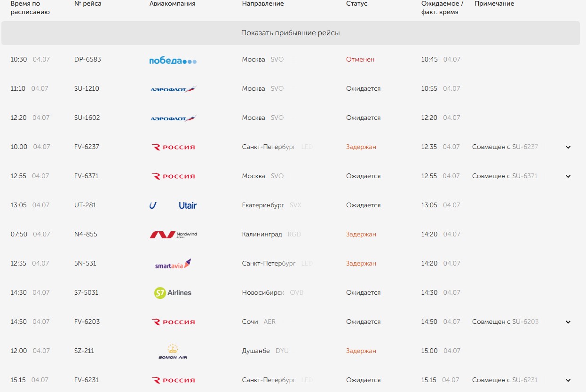
Task: Expand the FV-6237 flight row details
Action: click(568, 147)
